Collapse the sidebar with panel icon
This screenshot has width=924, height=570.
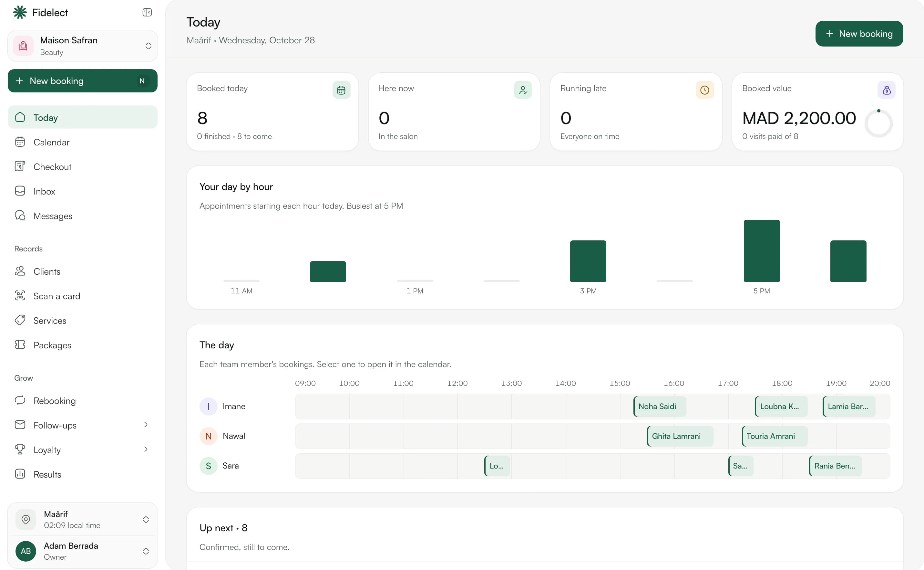[x=147, y=12]
